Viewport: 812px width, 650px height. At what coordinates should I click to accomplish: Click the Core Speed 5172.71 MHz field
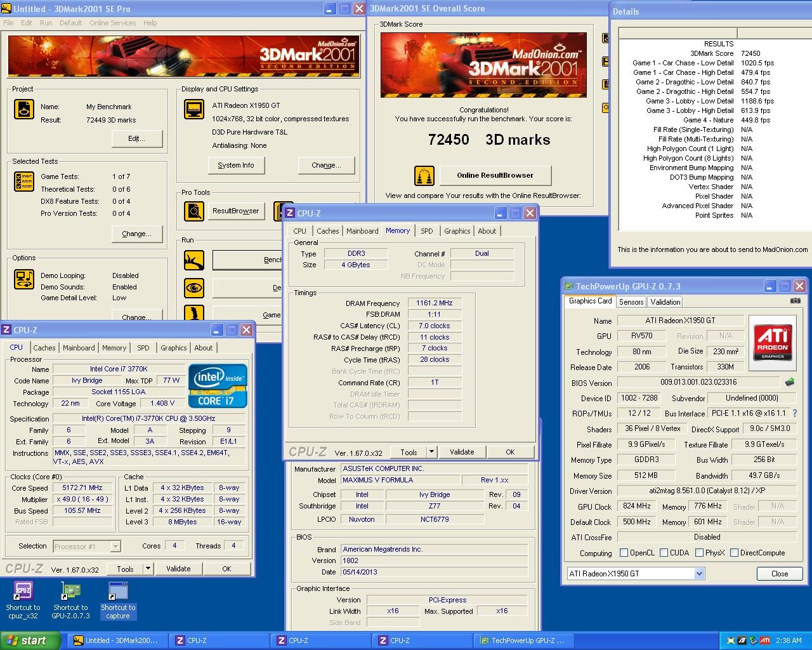82,488
